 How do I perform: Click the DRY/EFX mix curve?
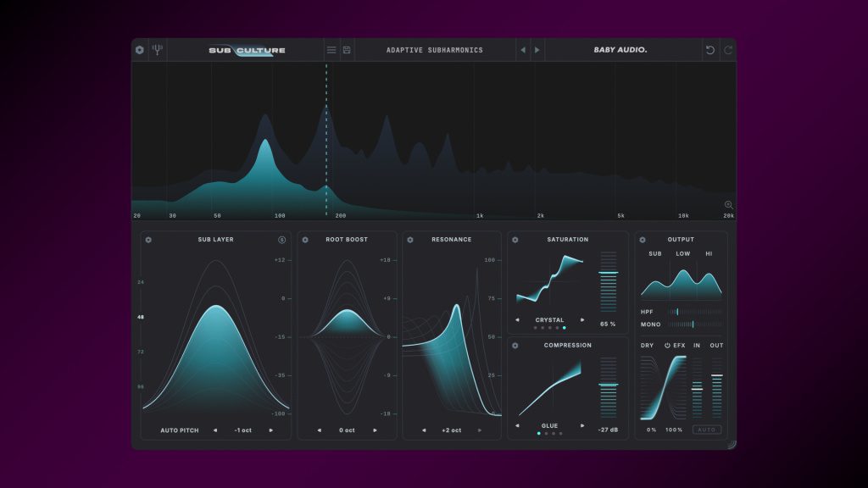click(x=663, y=387)
